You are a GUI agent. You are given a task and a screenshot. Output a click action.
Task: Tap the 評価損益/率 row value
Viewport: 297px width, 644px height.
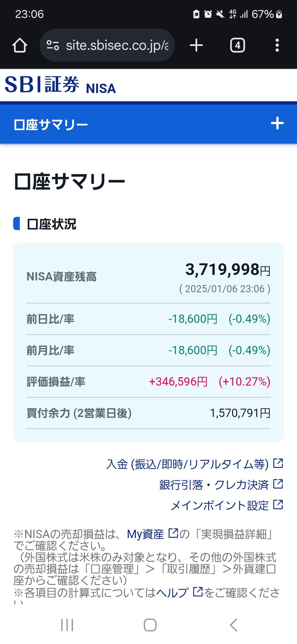209,382
